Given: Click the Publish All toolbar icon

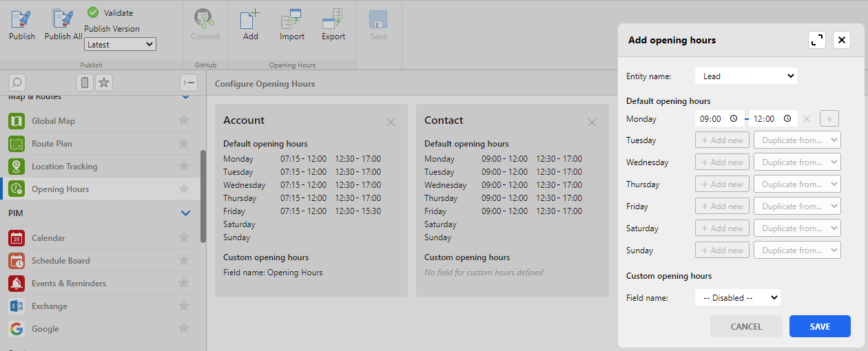Looking at the screenshot, I should click(63, 20).
